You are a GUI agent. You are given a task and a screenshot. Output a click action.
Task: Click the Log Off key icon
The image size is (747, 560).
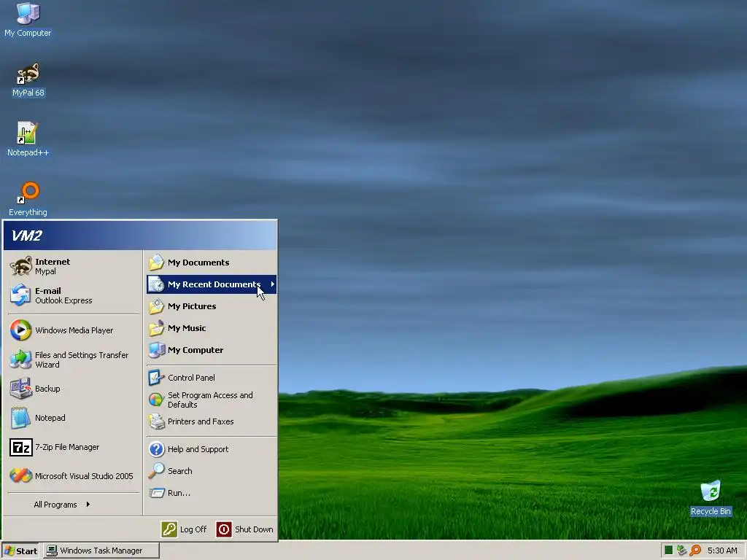tap(169, 529)
